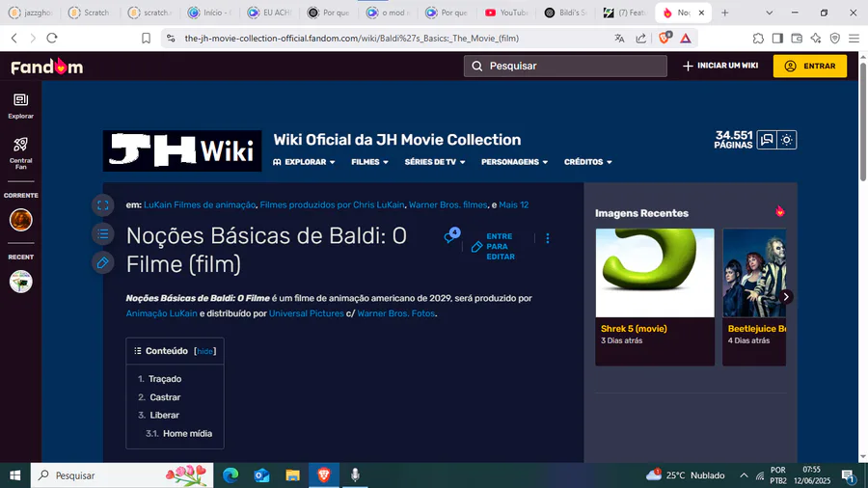
Task: Open Explorar in the Fandom sidebar
Action: 20,106
